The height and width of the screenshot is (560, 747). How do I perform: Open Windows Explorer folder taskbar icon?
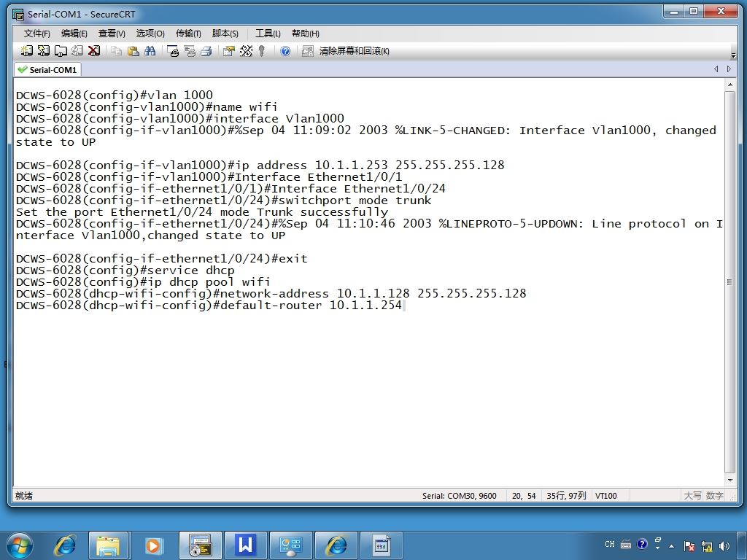108,545
